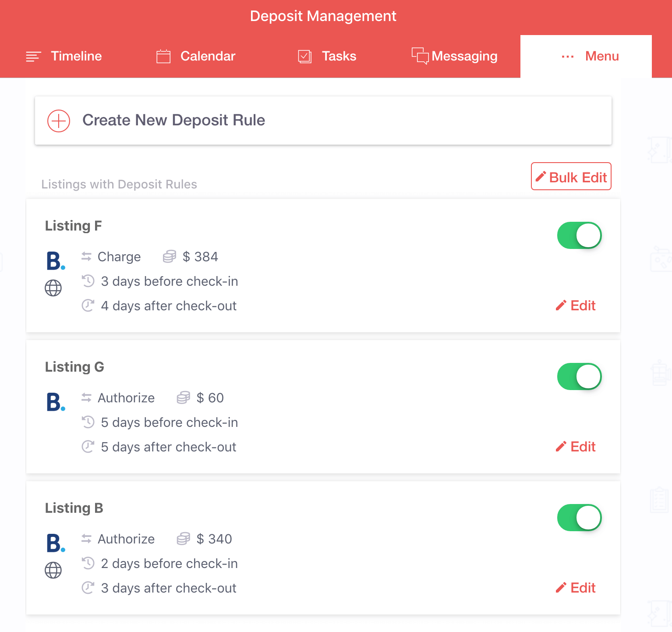Screen dimensions: 672x632
Task: Click the 5 days after check-out text
Action: (x=169, y=447)
